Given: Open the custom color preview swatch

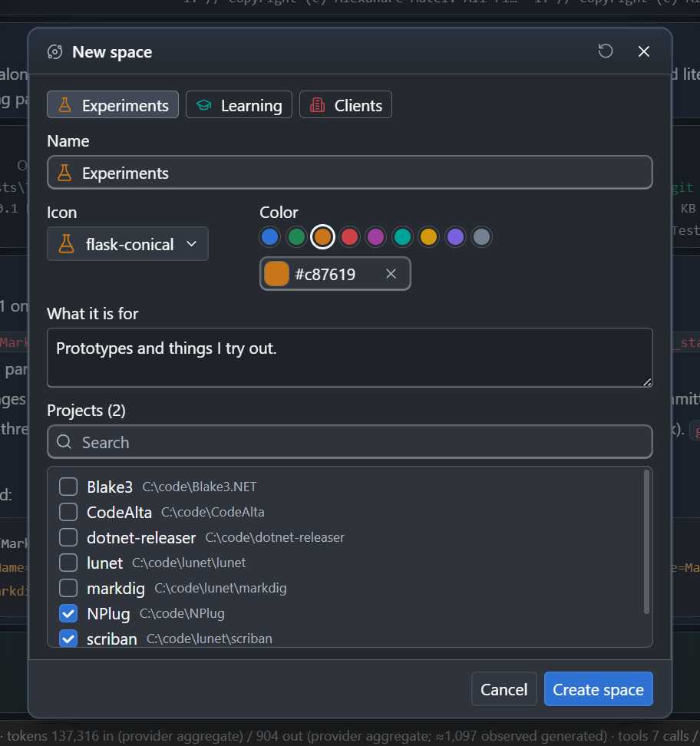Looking at the screenshot, I should coord(276,273).
